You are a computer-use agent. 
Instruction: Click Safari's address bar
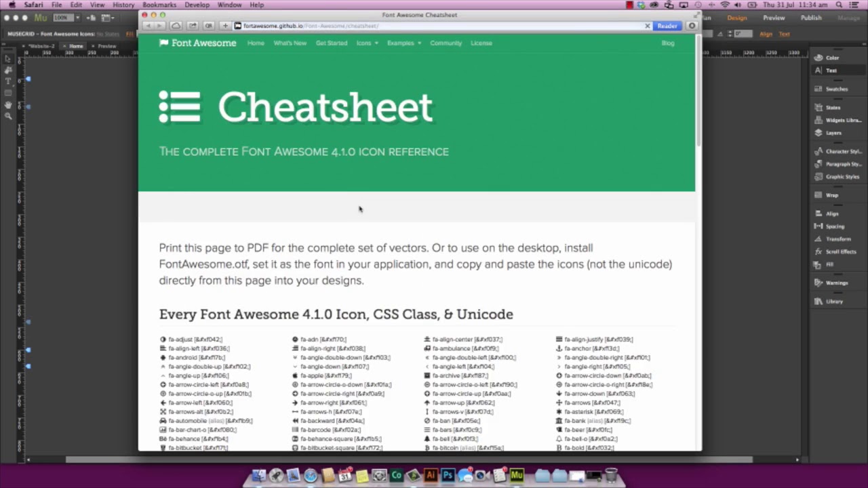point(441,26)
